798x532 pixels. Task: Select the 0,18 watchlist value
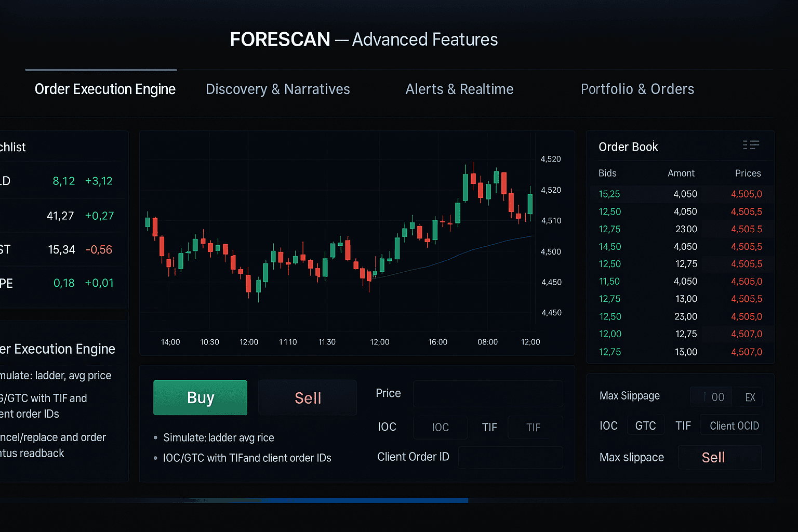click(x=64, y=283)
